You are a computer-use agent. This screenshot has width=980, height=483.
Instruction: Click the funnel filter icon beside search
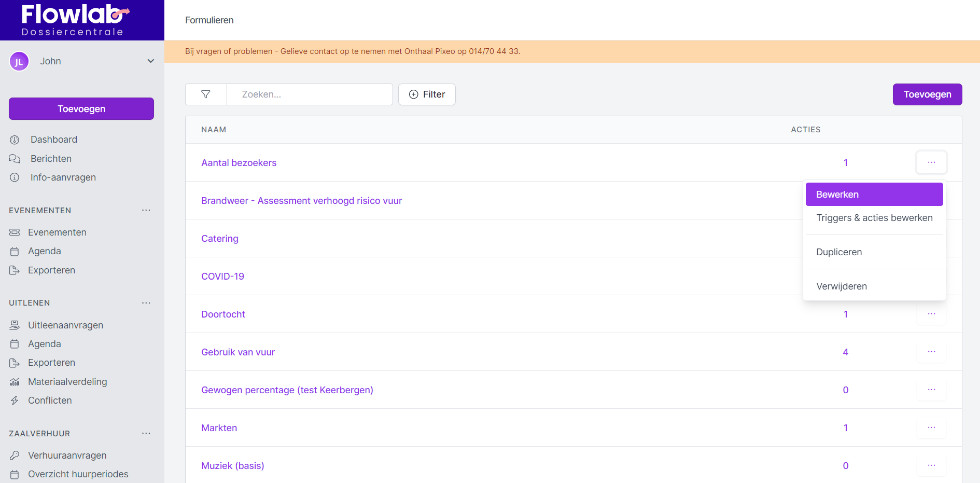206,94
